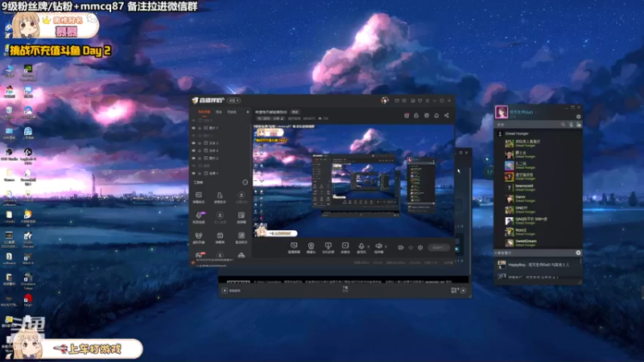The width and height of the screenshot is (644, 362).
Task: Mute the microphone in the streaming toolbar
Action: (x=361, y=245)
